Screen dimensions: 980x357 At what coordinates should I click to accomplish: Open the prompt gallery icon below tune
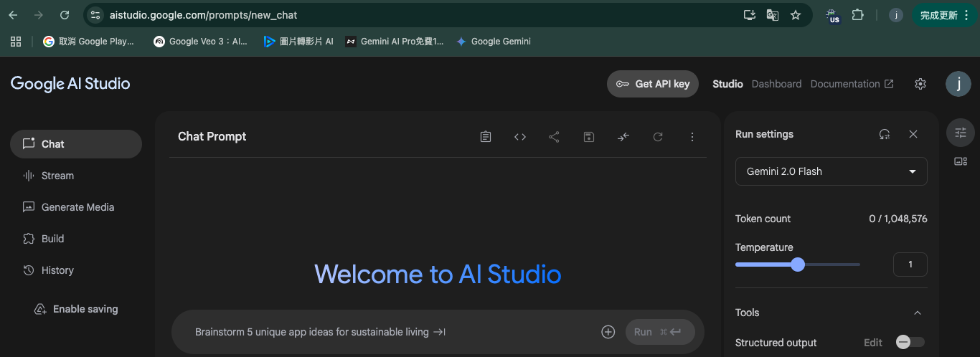pos(961,161)
